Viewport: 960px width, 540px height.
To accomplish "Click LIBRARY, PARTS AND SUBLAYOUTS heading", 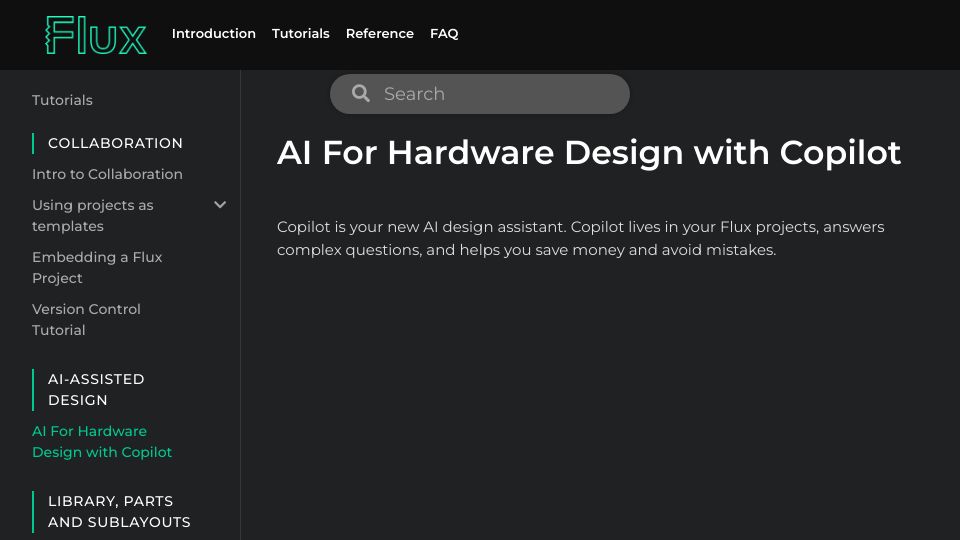I will 119,511.
